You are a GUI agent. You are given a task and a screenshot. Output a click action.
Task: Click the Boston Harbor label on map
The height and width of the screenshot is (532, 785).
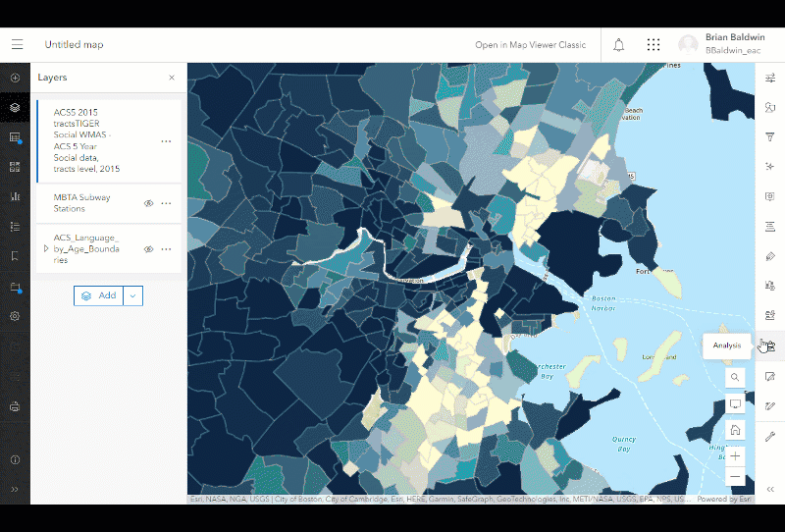[x=603, y=303]
